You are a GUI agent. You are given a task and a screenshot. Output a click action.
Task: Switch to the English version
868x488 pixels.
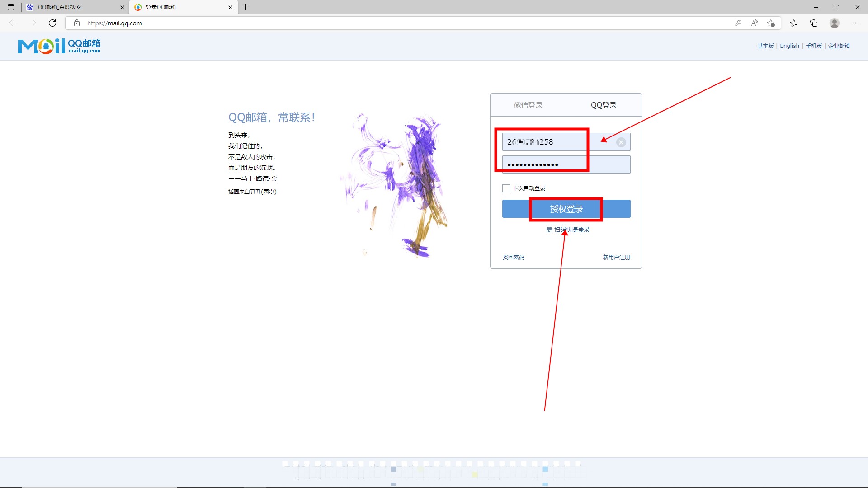(x=789, y=46)
